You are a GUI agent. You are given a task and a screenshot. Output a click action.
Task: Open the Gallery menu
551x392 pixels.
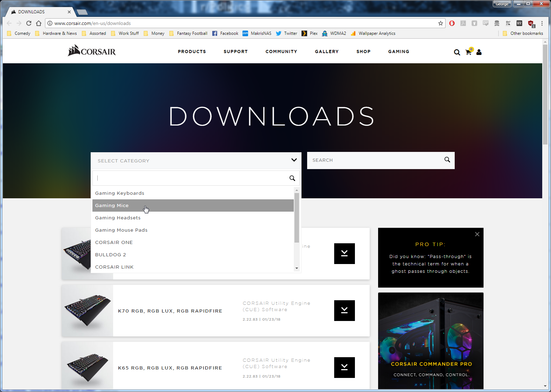[327, 51]
